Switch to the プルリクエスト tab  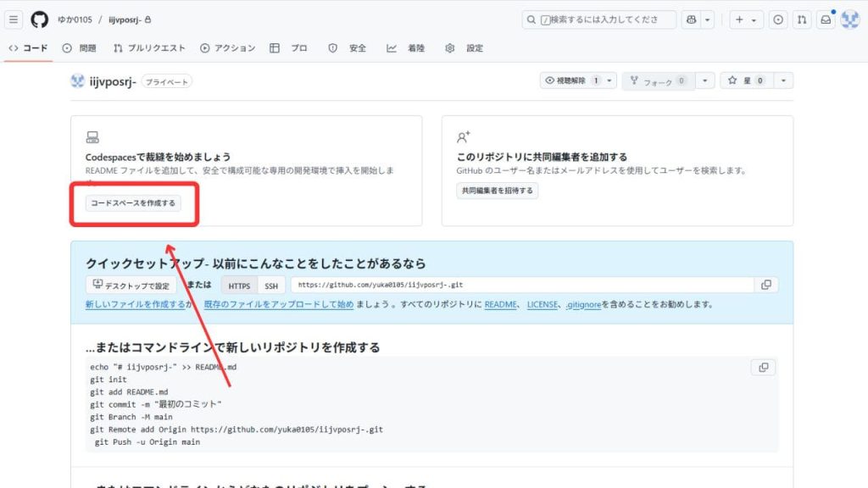point(149,48)
